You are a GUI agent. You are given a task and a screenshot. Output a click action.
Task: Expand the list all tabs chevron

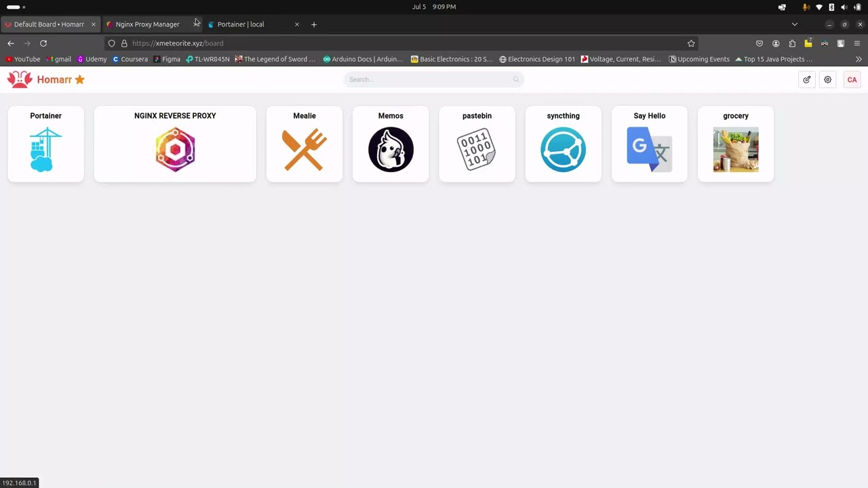pos(795,24)
